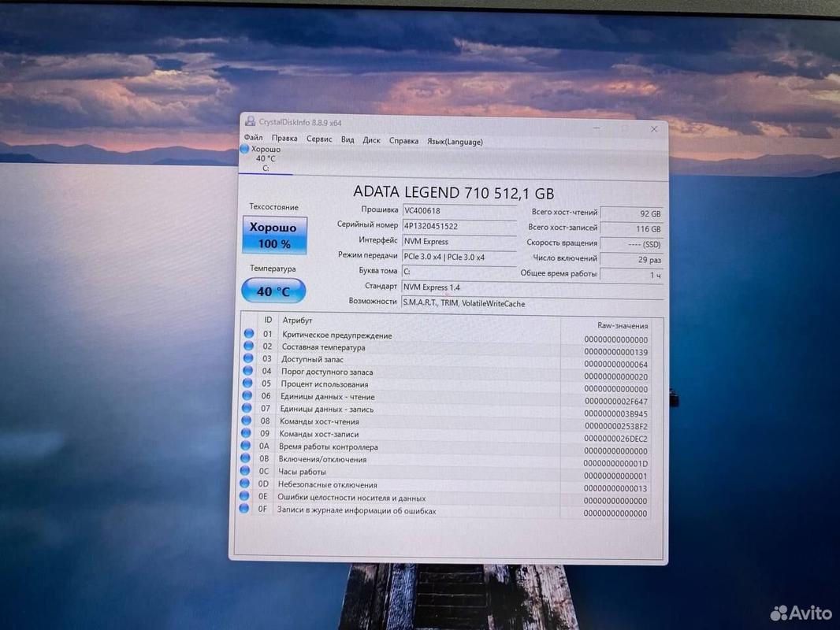Click the CrystalDiskInfo app icon in title bar
The image size is (840, 630).
coord(251,121)
